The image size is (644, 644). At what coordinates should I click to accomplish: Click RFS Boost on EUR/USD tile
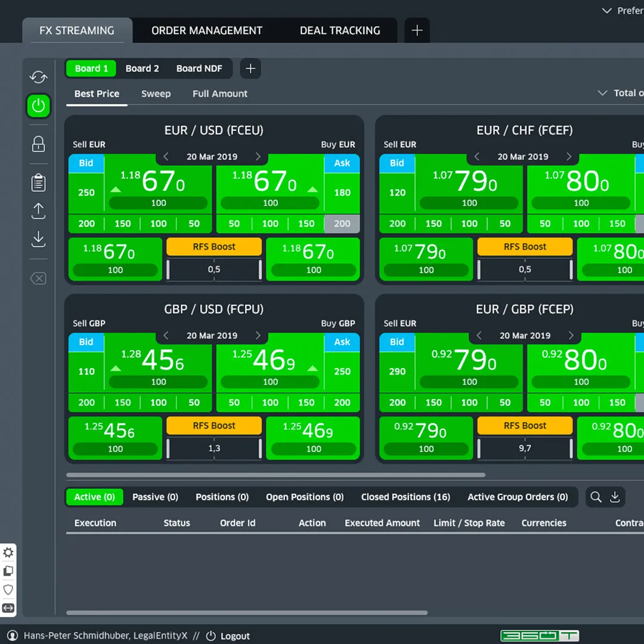tap(214, 246)
